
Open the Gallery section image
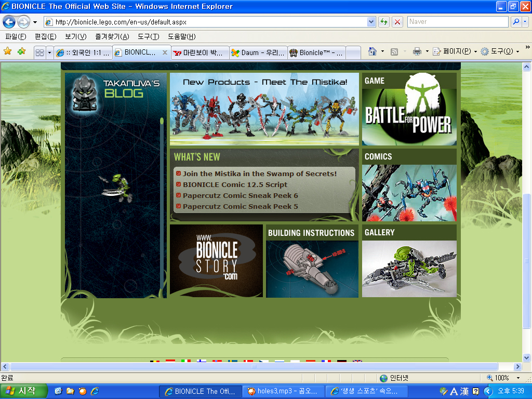point(409,269)
